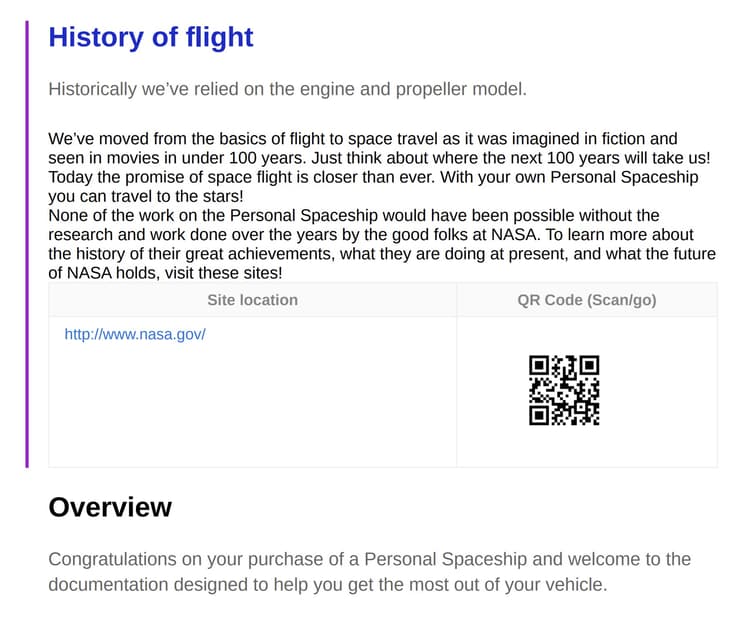
Task: Click the line starting "None of the work"
Action: (354, 215)
